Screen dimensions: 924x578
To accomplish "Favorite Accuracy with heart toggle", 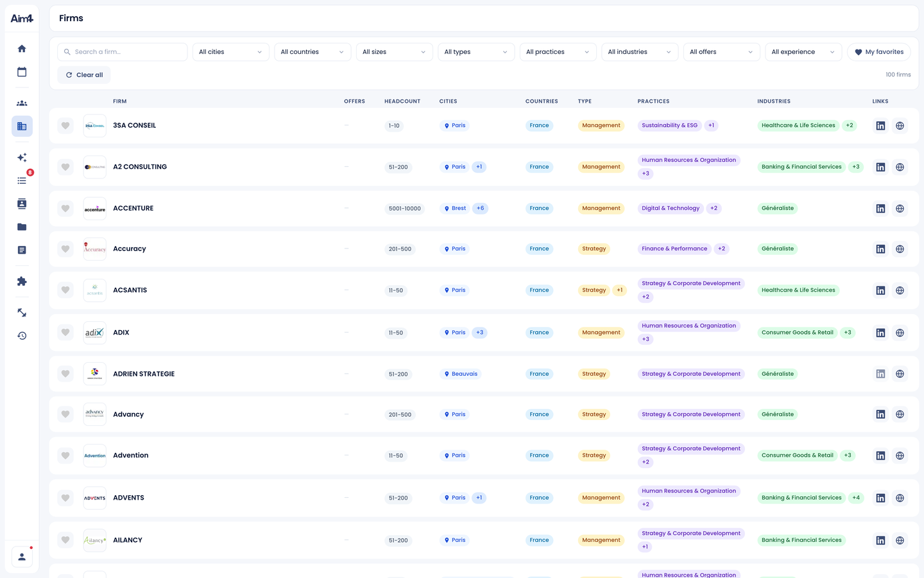I will 65,249.
